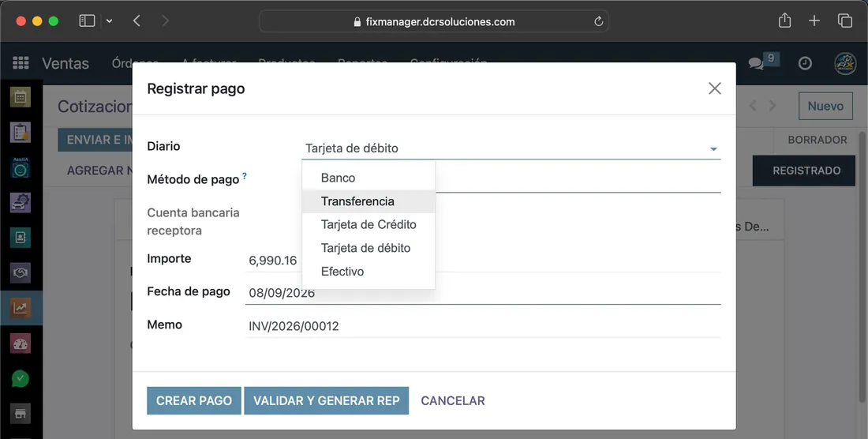Image resolution: width=868 pixels, height=439 pixels.
Task: Open the AsistIA assistant icon in sidebar
Action: point(21,167)
